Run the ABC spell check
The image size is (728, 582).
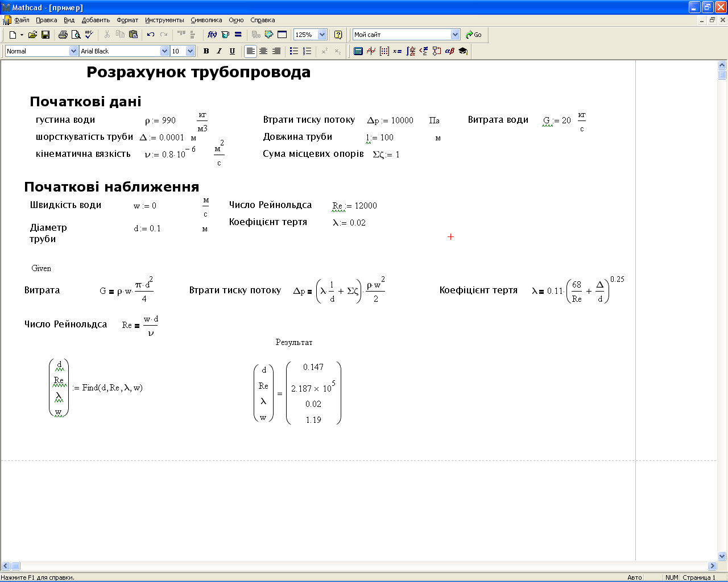[x=89, y=35]
